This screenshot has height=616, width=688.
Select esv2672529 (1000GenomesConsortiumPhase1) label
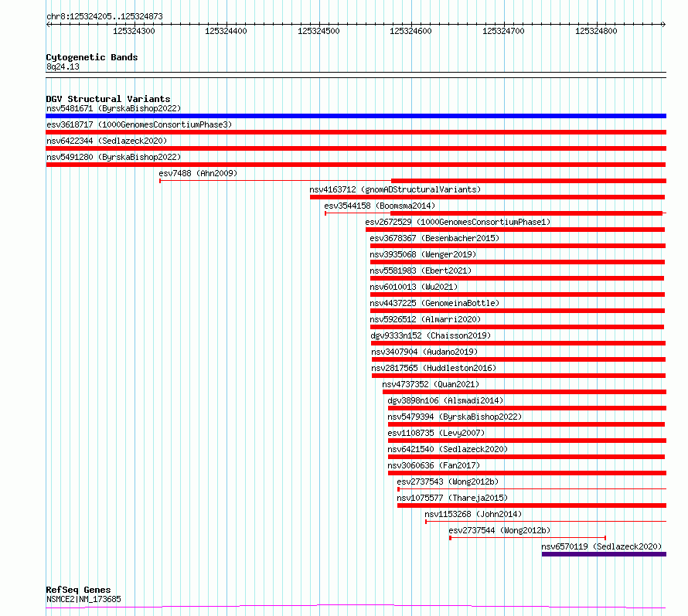458,222
